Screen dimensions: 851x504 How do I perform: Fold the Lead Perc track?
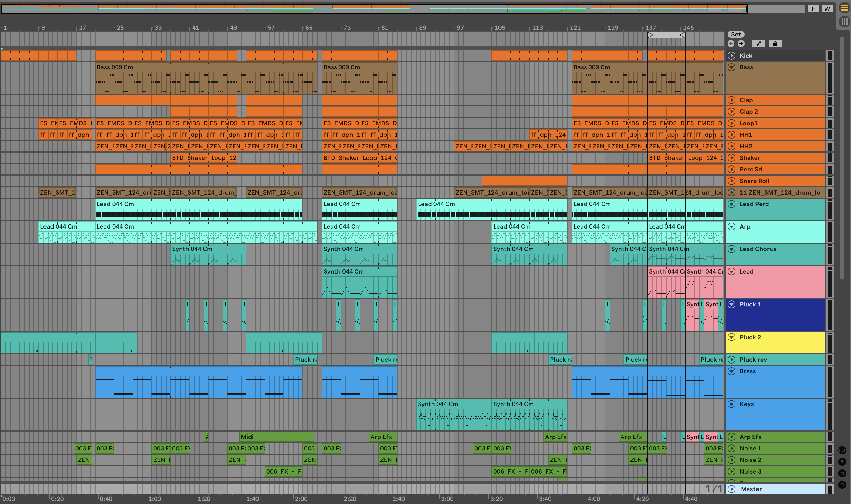click(732, 204)
